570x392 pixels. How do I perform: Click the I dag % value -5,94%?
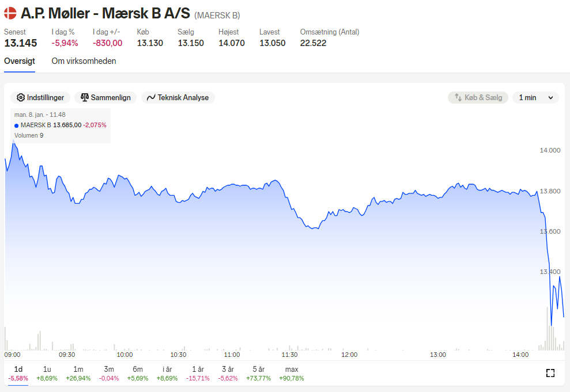[x=65, y=43]
